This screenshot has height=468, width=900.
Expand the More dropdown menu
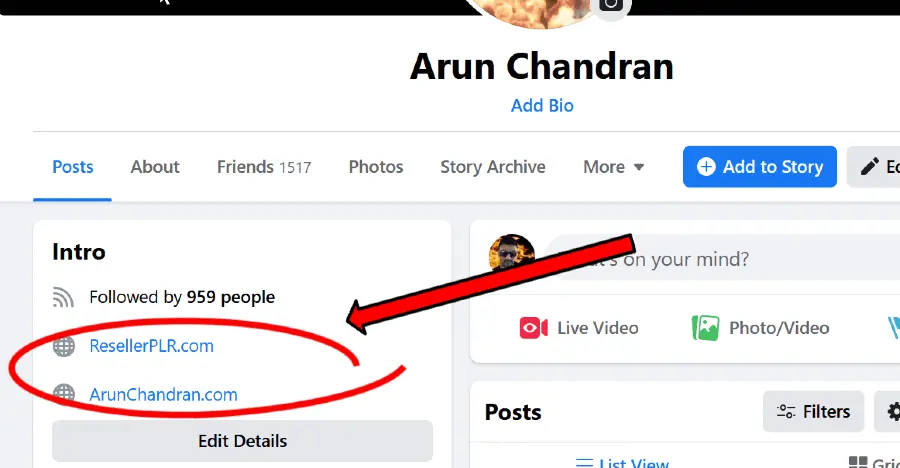614,167
